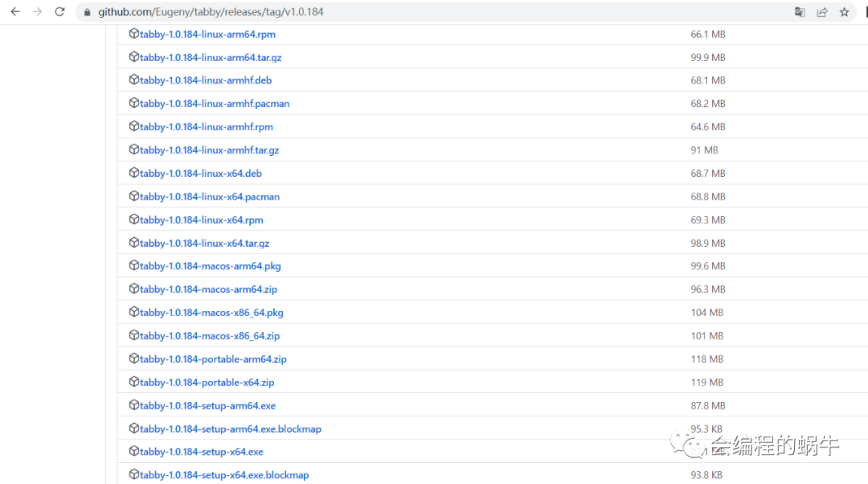The height and width of the screenshot is (484, 868).
Task: Download tabby-1.0.184-macos-arm64.zip
Action: 208,289
